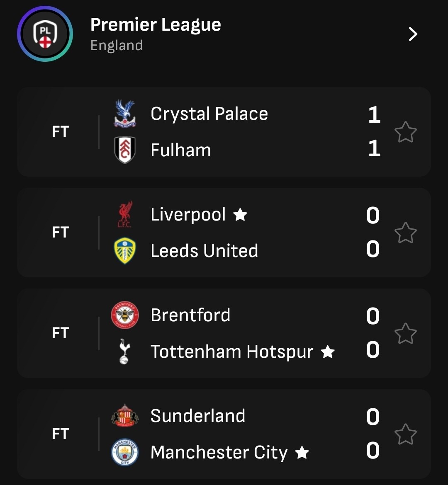Image resolution: width=448 pixels, height=485 pixels.
Task: Toggle favorite star for Brentford vs Tottenham
Action: 405,334
